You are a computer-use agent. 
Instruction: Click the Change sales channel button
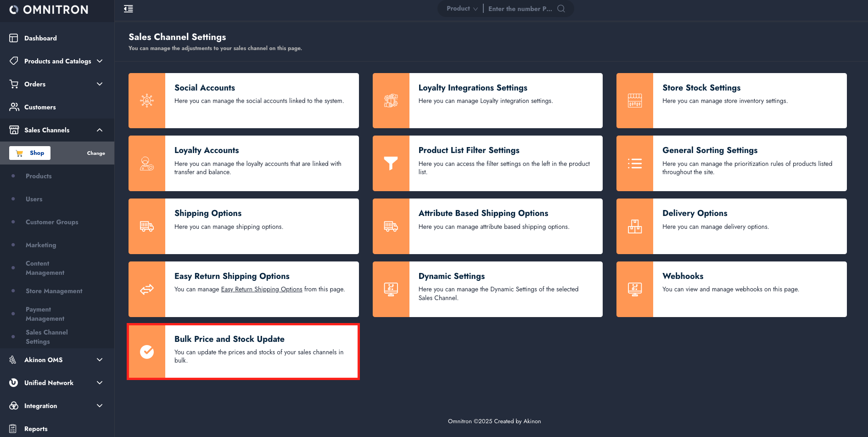pyautogui.click(x=96, y=153)
